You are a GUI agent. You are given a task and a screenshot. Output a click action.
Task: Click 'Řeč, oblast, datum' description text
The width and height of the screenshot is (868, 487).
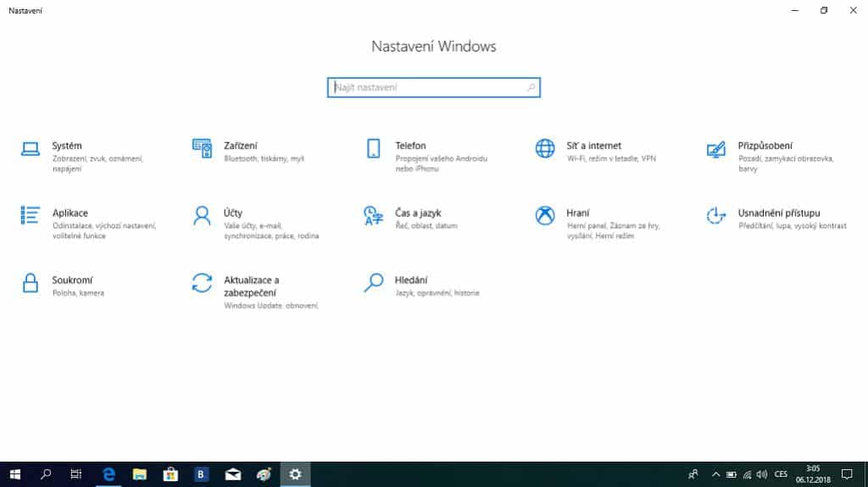[426, 226]
